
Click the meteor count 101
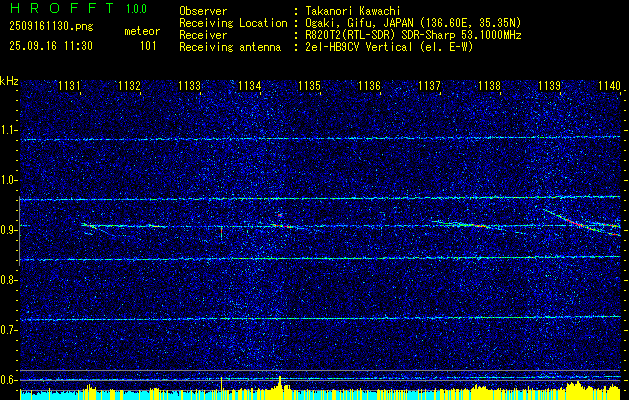pos(148,46)
